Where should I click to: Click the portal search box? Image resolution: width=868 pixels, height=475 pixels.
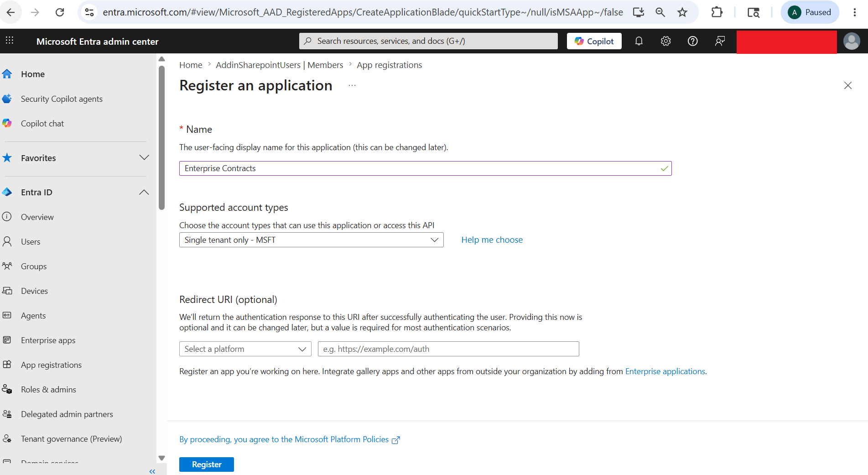coord(428,41)
